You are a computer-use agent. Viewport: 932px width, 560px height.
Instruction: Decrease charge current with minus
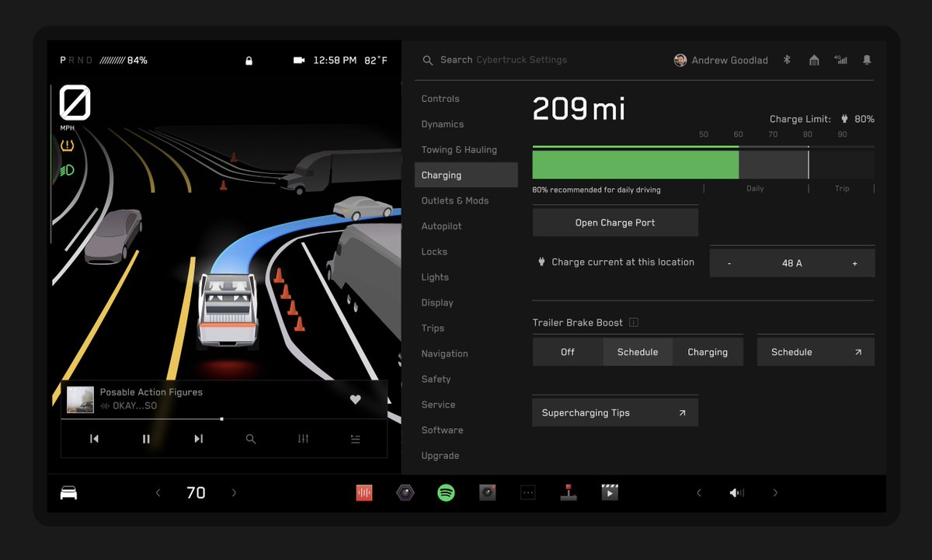coord(729,263)
